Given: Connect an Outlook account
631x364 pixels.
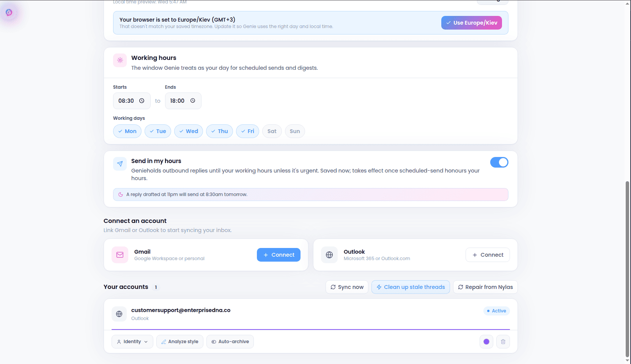Looking at the screenshot, I should tap(488, 255).
